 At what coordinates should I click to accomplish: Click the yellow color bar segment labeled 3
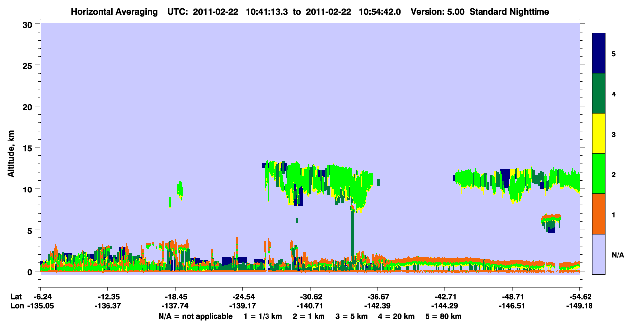(x=599, y=134)
